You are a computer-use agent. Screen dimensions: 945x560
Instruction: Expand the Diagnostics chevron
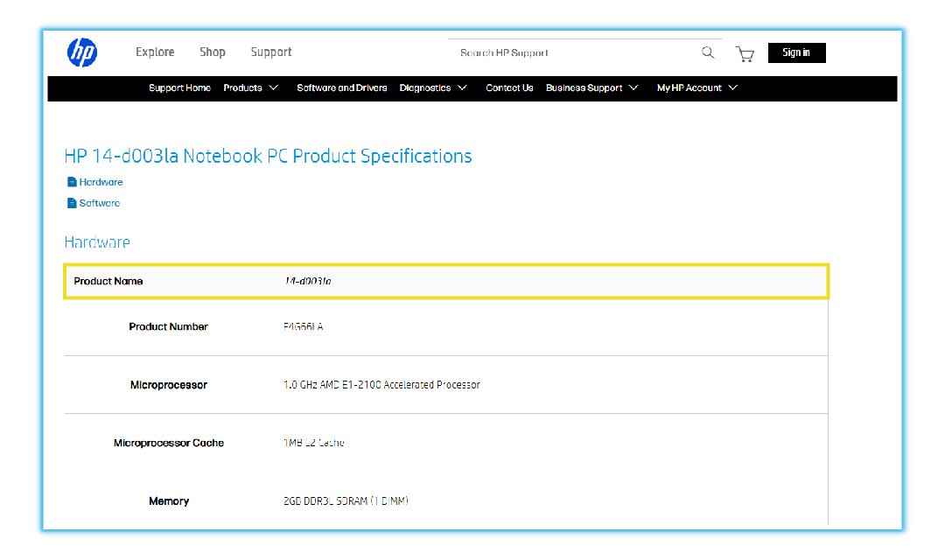[x=462, y=88]
